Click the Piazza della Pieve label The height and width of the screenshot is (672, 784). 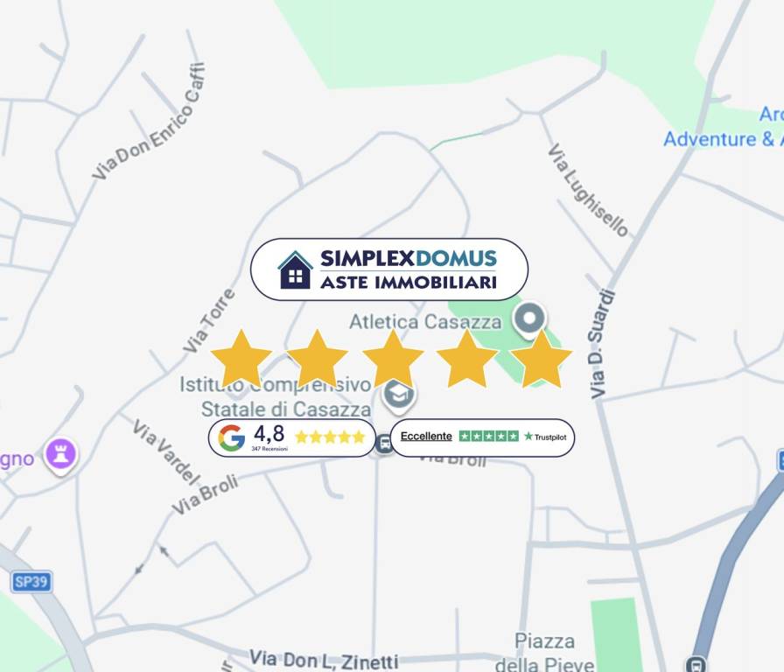[x=544, y=653]
